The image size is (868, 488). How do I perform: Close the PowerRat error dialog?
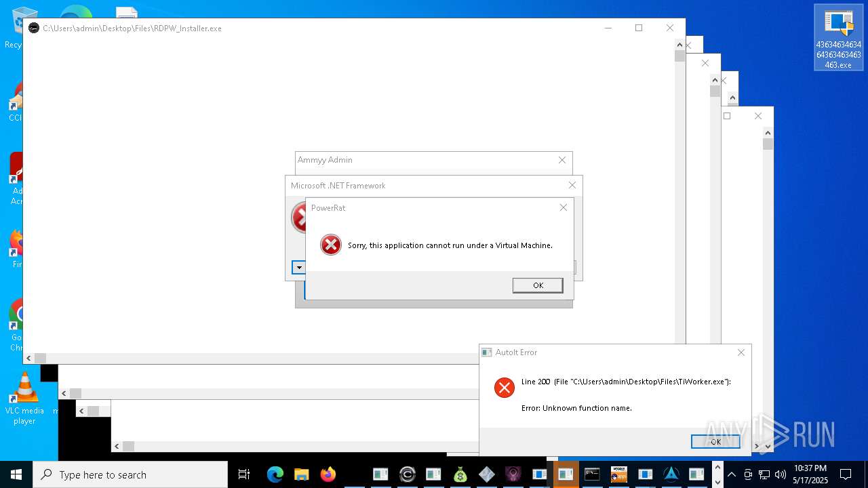point(563,207)
